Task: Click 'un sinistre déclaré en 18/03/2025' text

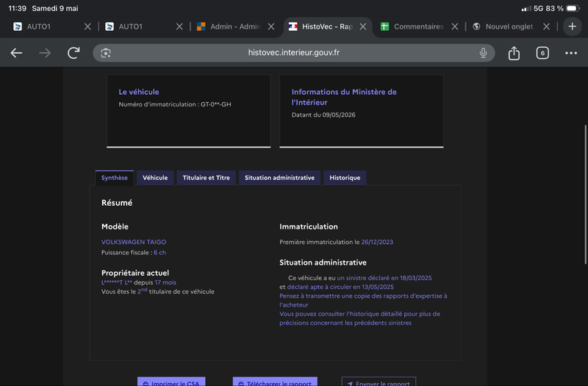Action: pyautogui.click(x=384, y=278)
